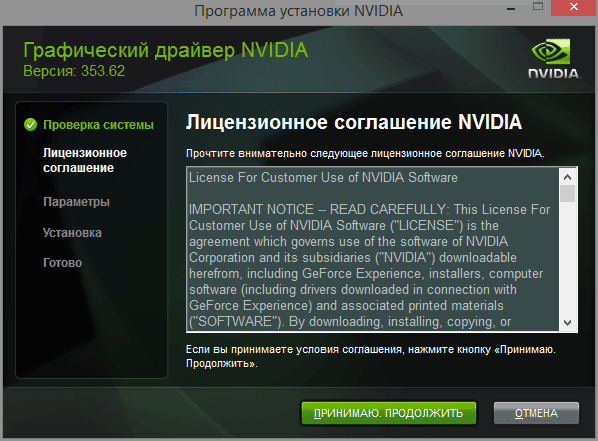The image size is (598, 441).
Task: Click the Прочтите внимательно instruction line
Action: click(365, 153)
